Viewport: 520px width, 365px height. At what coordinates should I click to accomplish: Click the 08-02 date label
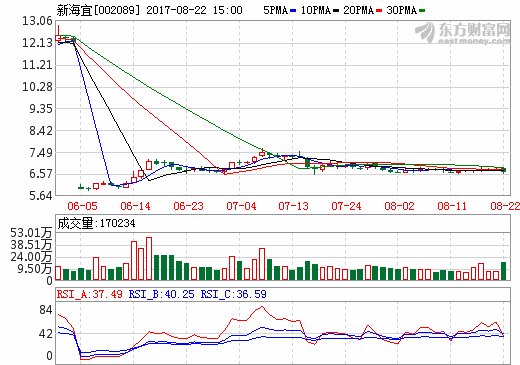click(399, 206)
